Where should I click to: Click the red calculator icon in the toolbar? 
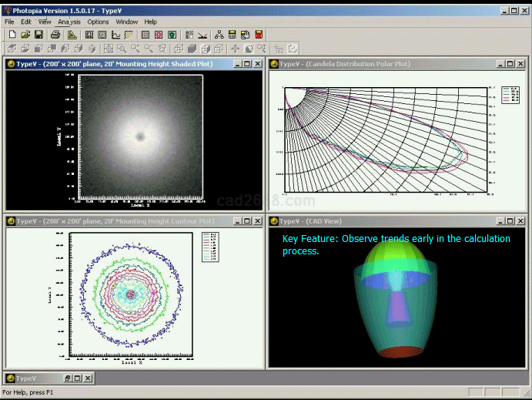259,35
